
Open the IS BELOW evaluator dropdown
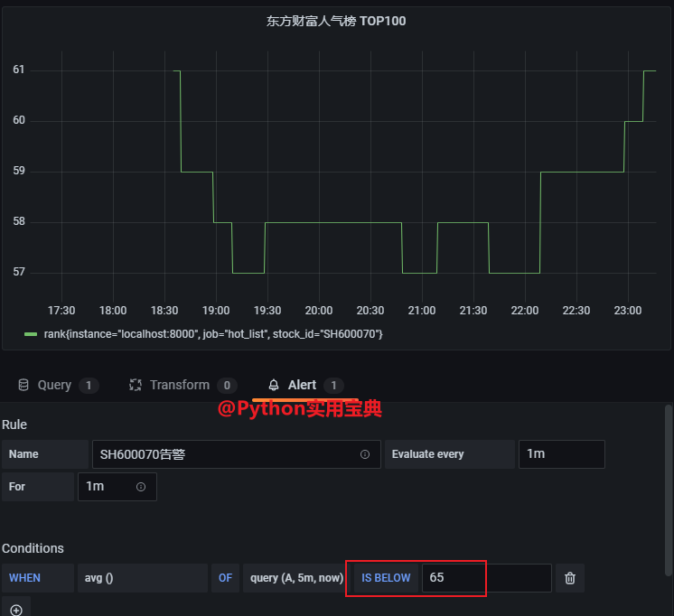386,578
